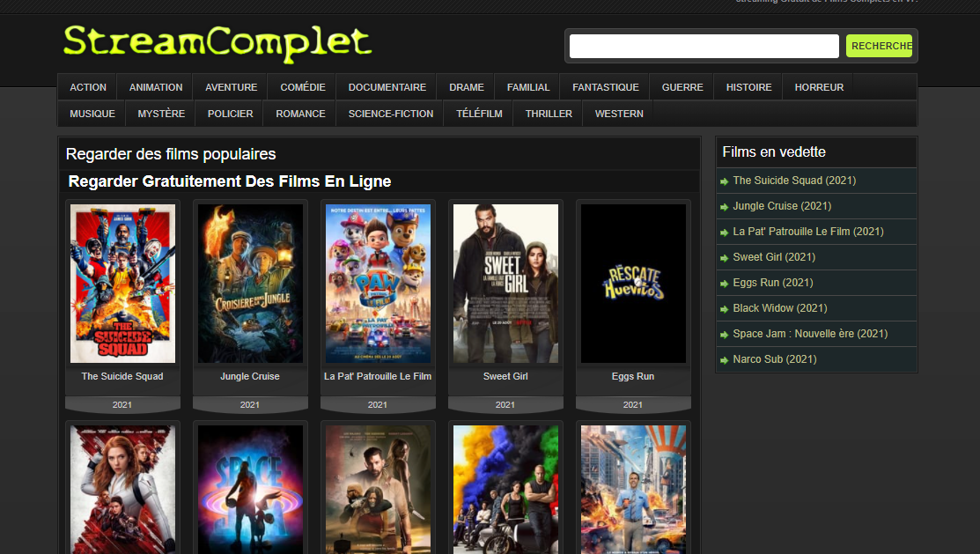Screen dimensions: 980x554
Task: Open La Pat' Patrouille Le Film (2021) sidebar link
Action: click(x=808, y=232)
